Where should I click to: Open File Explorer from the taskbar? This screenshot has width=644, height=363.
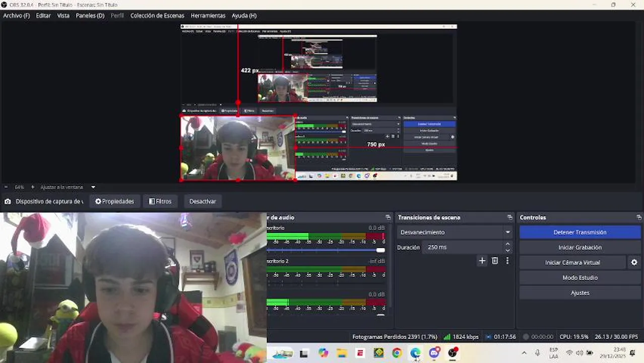click(342, 353)
